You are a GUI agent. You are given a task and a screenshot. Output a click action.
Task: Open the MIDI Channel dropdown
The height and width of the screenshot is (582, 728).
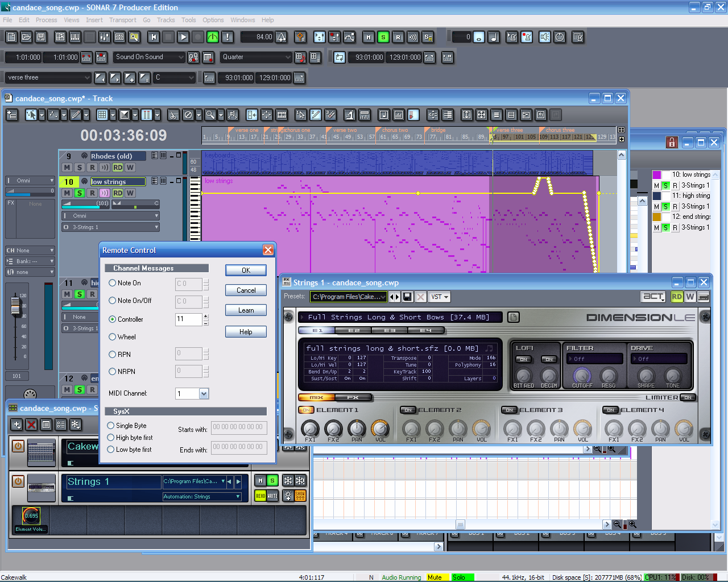tap(204, 393)
